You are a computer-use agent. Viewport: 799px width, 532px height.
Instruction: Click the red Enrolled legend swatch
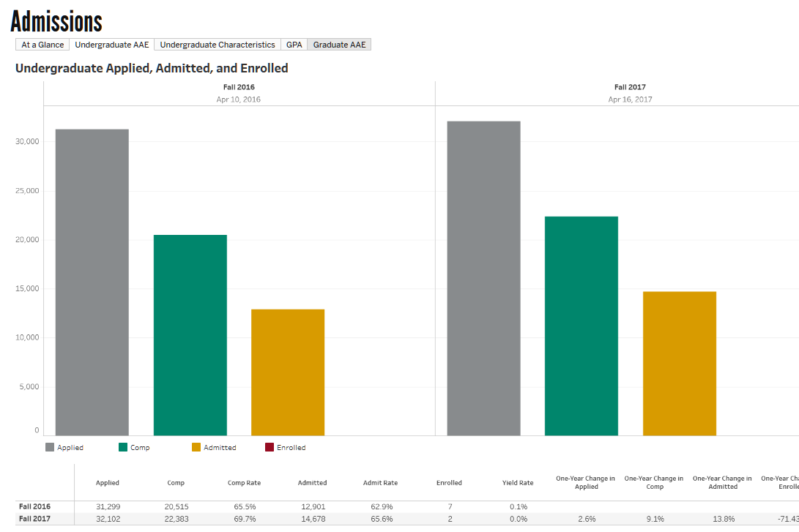[x=270, y=447]
